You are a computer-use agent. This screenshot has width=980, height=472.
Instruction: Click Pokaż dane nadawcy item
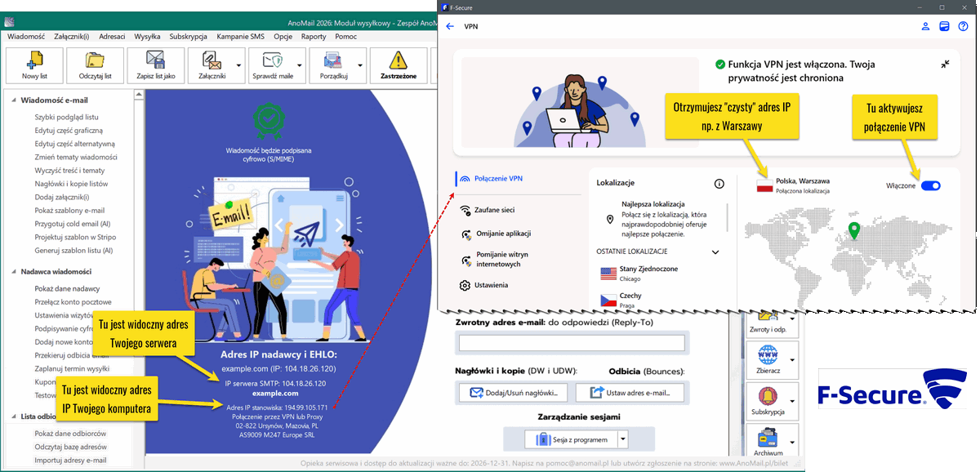(67, 289)
